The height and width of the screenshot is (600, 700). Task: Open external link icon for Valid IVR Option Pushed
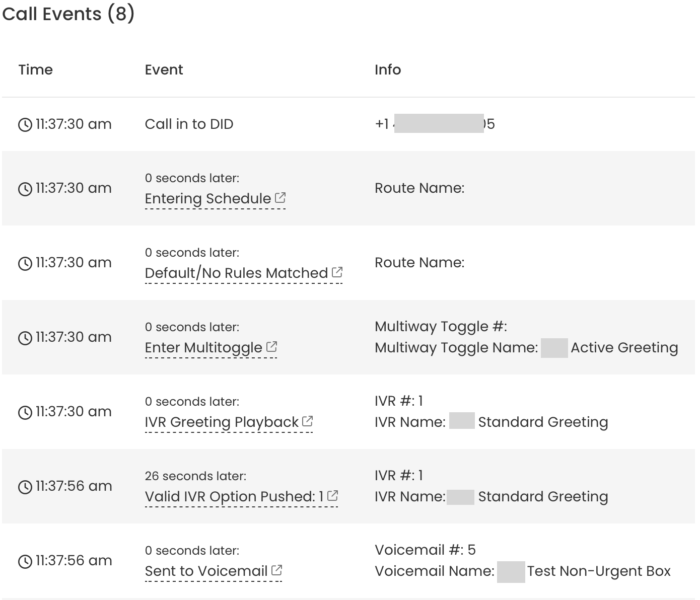(x=333, y=496)
